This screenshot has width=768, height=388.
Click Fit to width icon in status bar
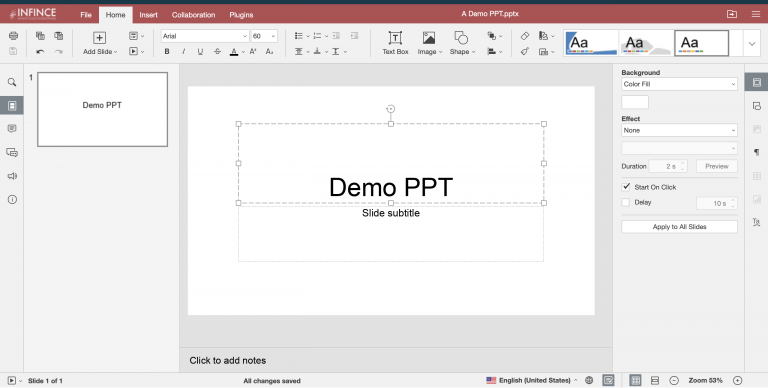[655, 381]
